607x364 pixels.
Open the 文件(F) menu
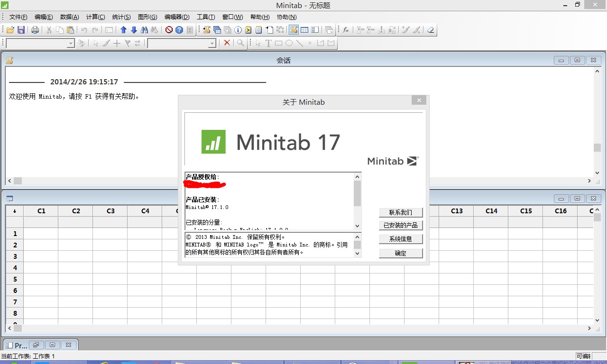click(18, 17)
